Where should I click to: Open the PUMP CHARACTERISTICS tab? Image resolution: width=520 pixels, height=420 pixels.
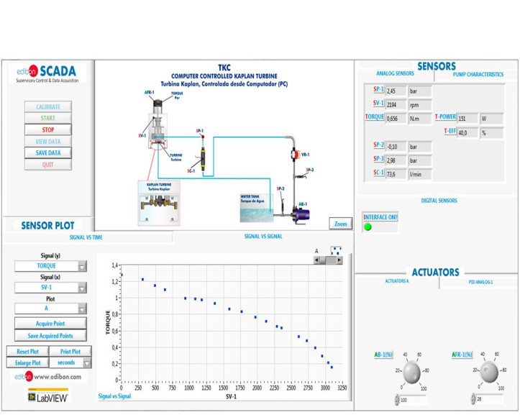tap(478, 75)
